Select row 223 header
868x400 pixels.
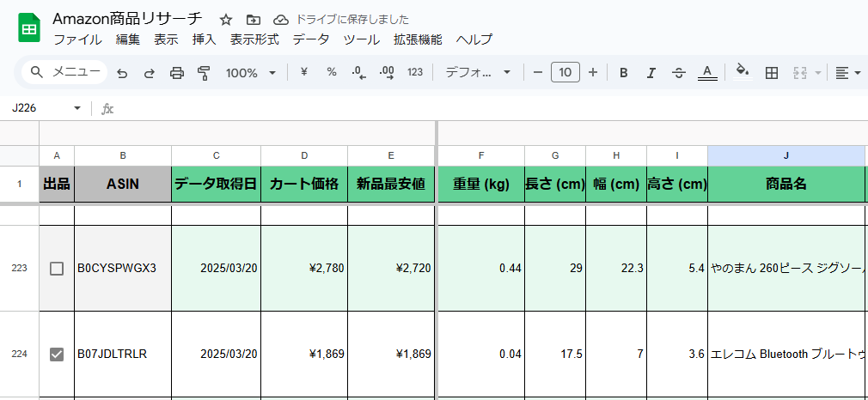point(20,269)
